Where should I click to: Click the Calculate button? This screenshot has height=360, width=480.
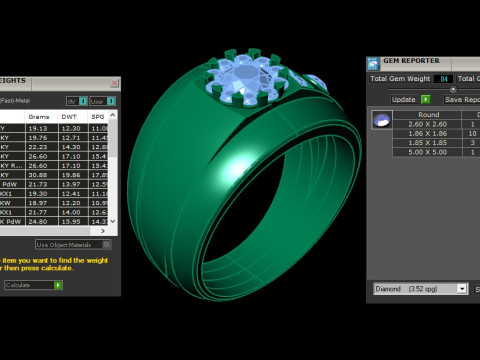pyautogui.click(x=33, y=285)
